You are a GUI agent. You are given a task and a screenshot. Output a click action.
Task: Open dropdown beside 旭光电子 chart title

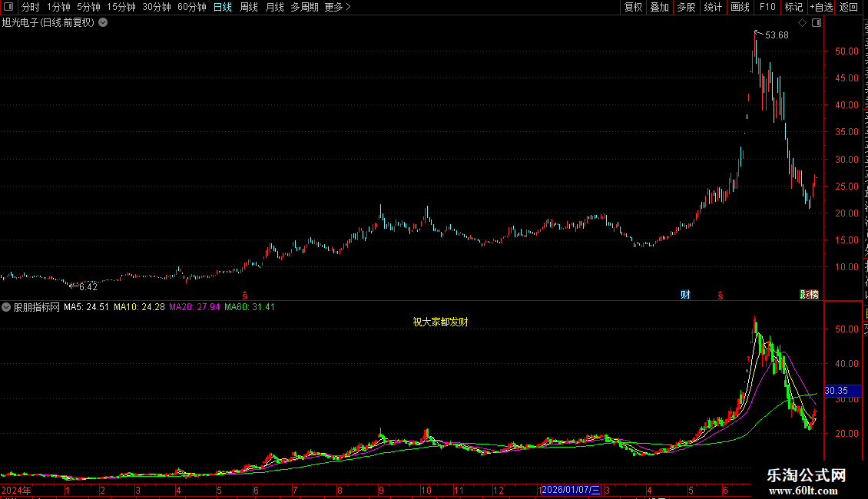(103, 23)
